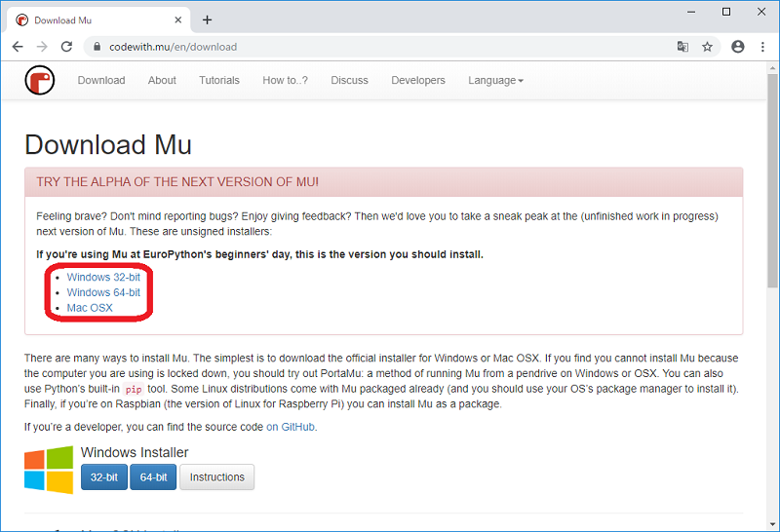Click the Mac OSX alpha link
This screenshot has height=532, width=780.
(x=90, y=308)
